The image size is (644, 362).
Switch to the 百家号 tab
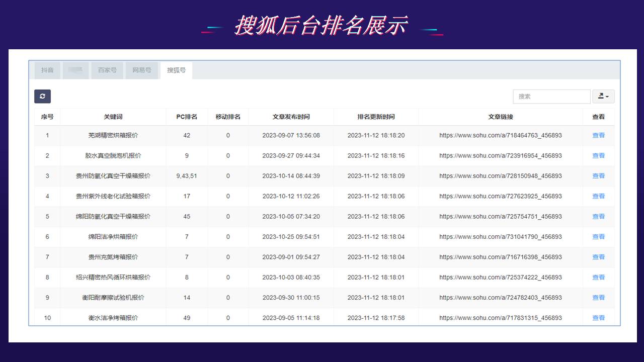click(107, 70)
